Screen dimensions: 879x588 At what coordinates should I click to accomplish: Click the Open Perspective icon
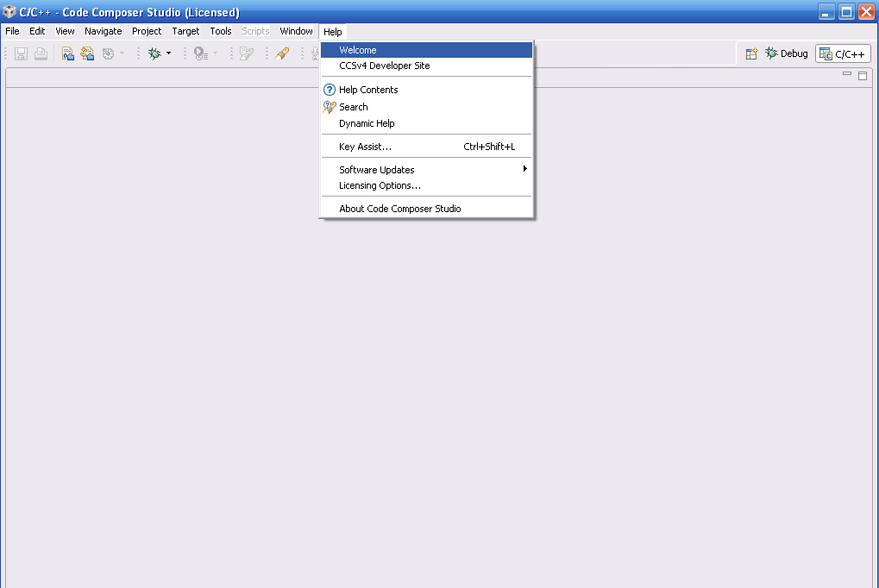[751, 53]
